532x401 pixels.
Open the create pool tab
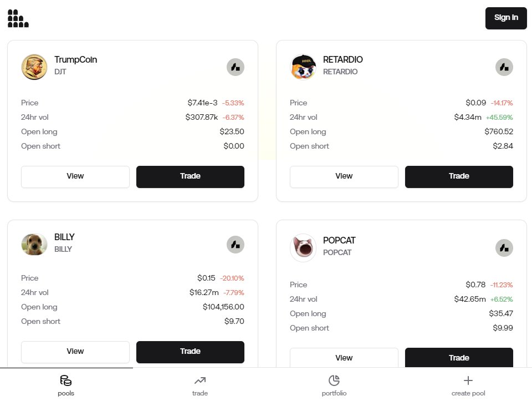468,385
